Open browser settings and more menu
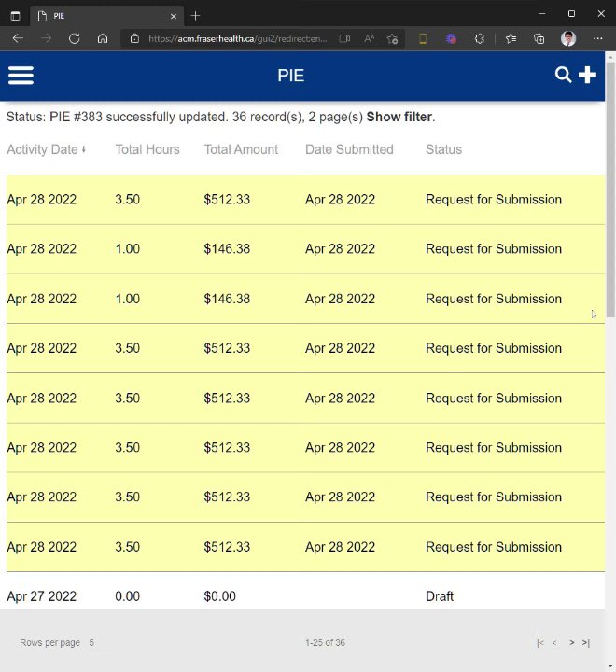Image resolution: width=616 pixels, height=672 pixels. 597,38
